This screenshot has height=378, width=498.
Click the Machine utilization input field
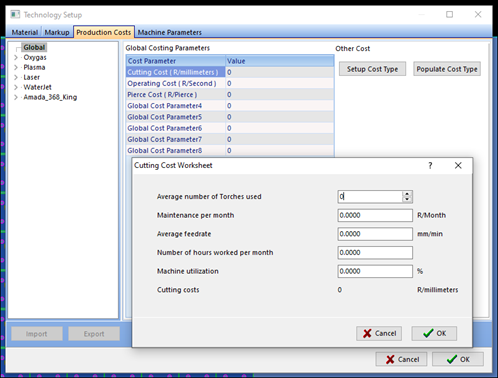(x=375, y=271)
